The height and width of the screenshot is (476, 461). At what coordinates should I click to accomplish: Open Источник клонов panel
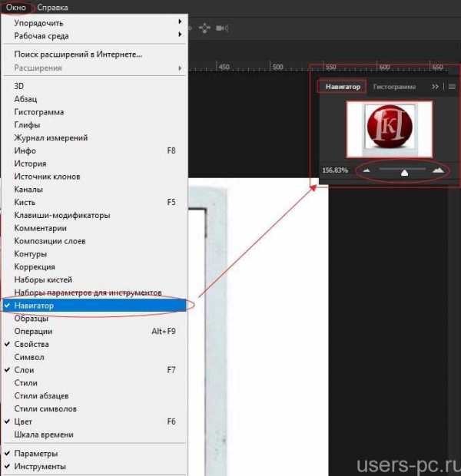(95, 177)
